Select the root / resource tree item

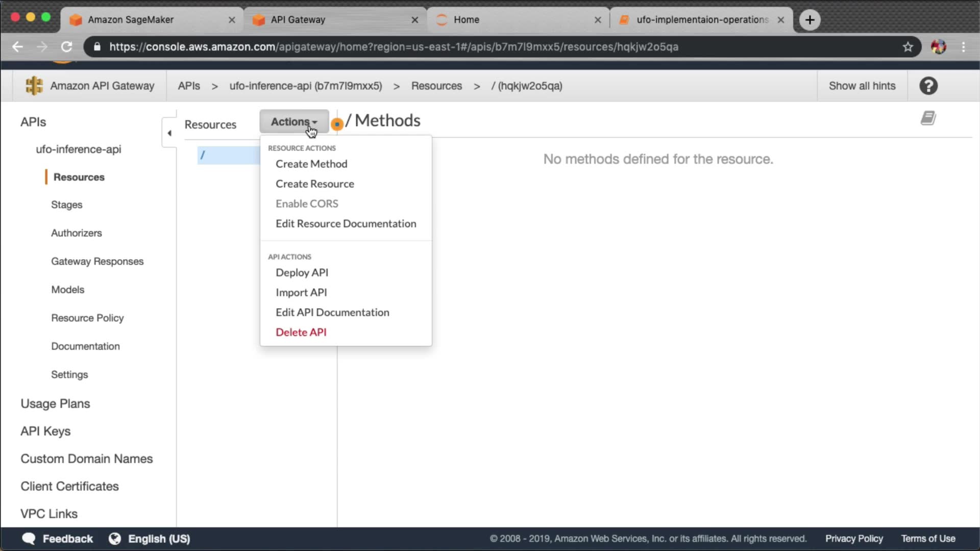point(228,155)
